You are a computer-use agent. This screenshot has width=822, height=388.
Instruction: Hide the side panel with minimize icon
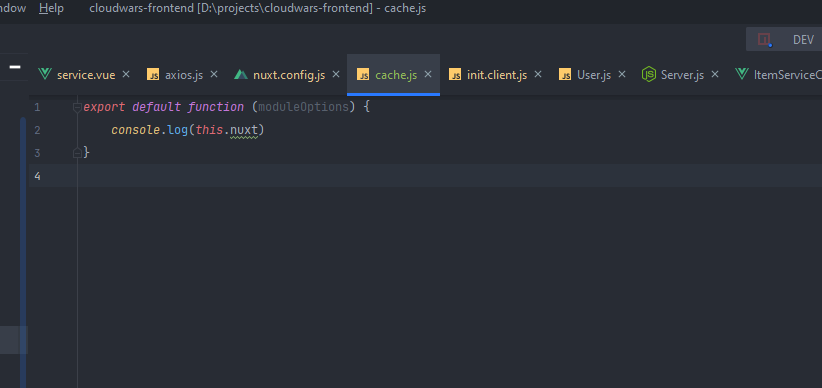tap(15, 67)
